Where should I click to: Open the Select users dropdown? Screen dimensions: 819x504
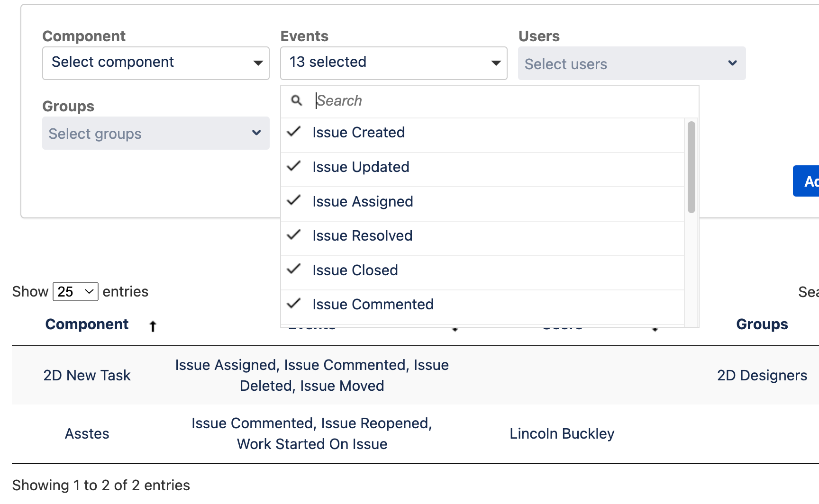(631, 63)
